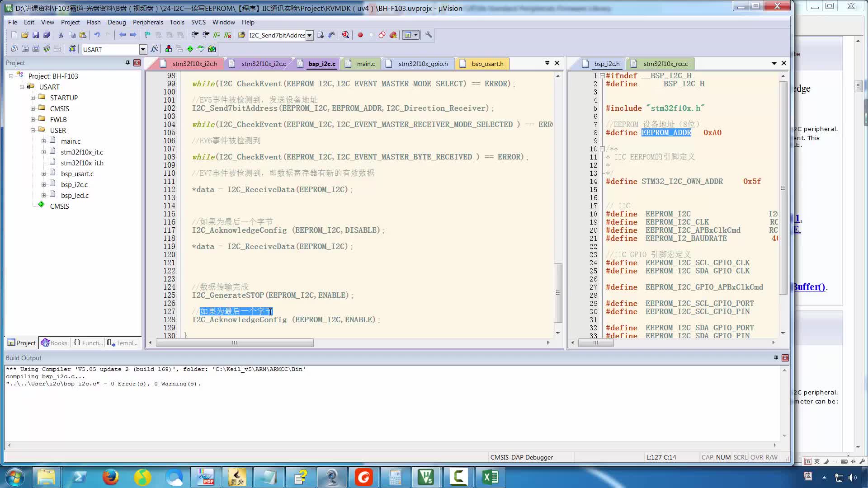This screenshot has height=488, width=868.
Task: Click the left editor's horizontal scrollbar thumb
Action: 235,343
